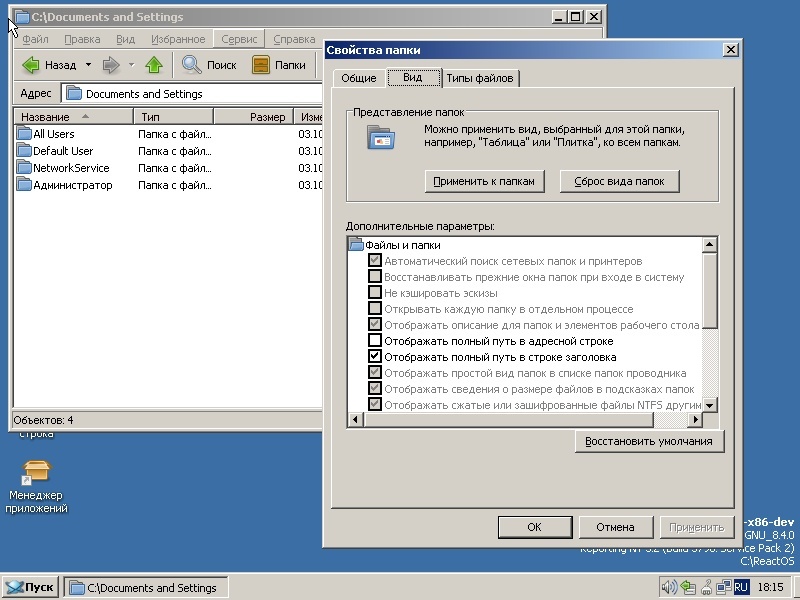Sort by the Размер column header
This screenshot has width=800, height=600.
click(x=254, y=117)
